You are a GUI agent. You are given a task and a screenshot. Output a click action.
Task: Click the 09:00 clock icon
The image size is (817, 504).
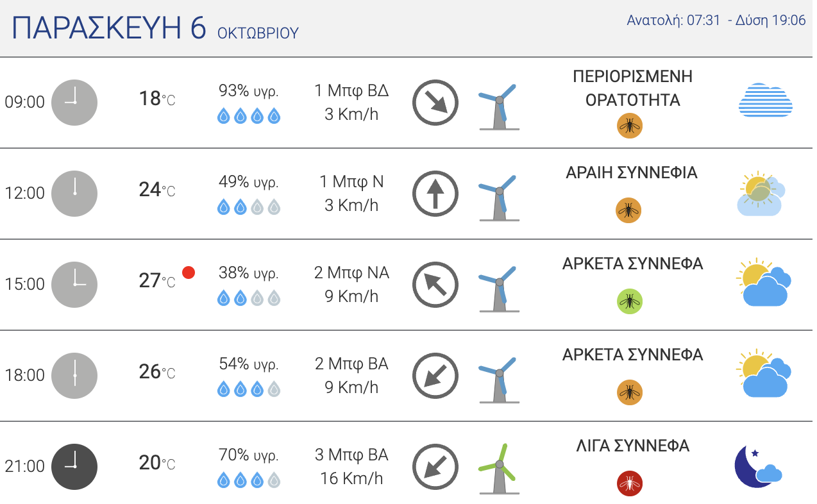tap(74, 103)
